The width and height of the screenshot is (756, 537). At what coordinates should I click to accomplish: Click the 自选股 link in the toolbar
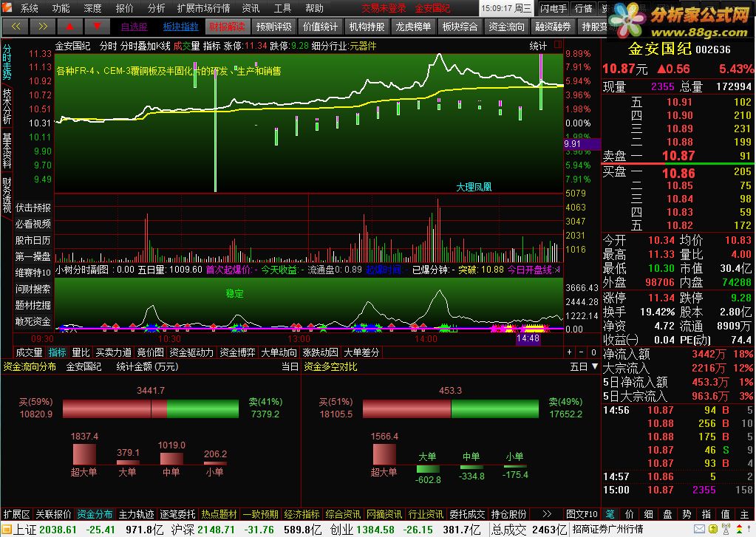coord(134,27)
